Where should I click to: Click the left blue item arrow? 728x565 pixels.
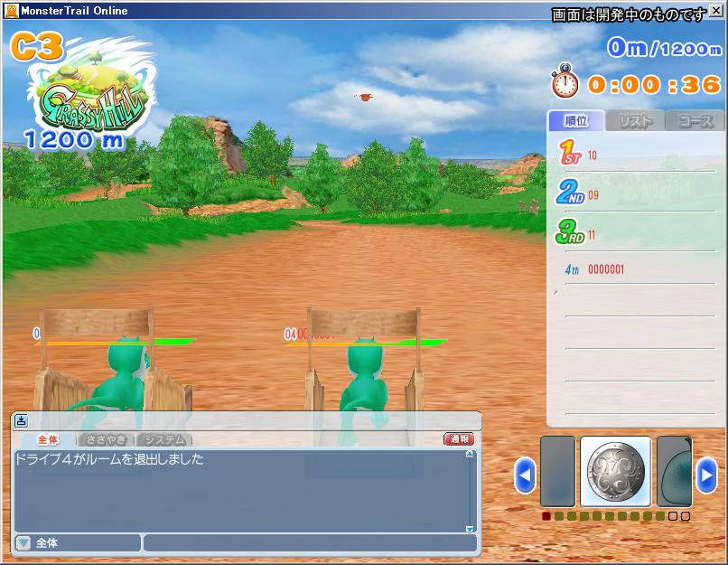coord(525,476)
